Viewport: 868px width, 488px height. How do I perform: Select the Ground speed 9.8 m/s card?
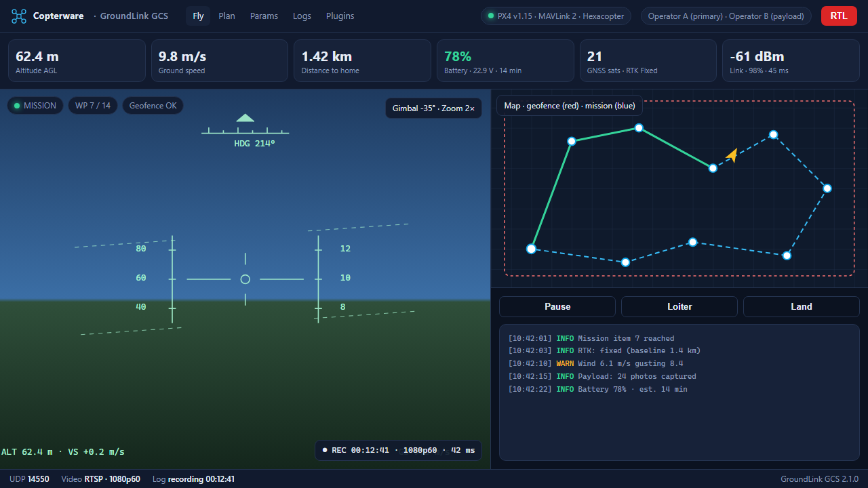coord(220,60)
